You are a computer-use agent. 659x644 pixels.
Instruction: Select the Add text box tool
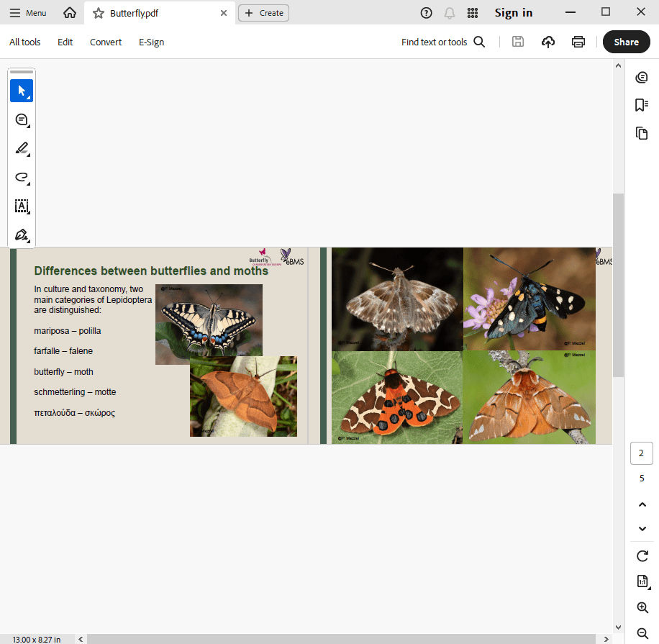pos(22,207)
